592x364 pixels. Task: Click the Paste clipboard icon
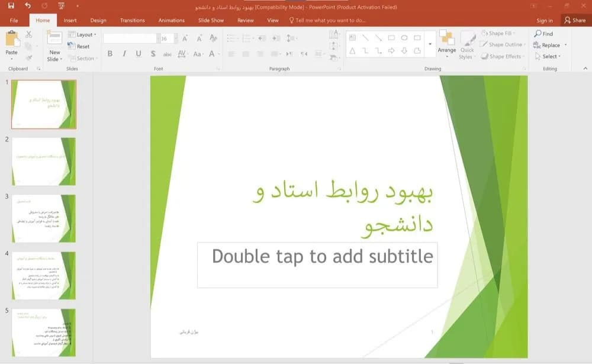coord(12,39)
